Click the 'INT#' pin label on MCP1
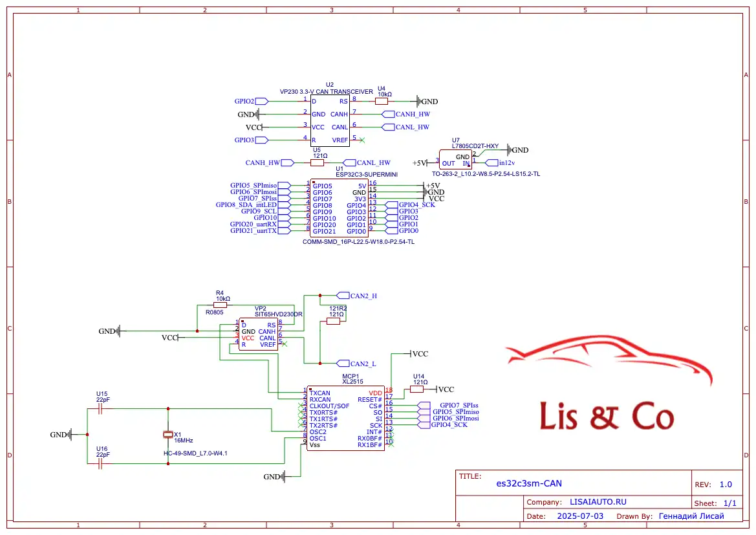756x535 pixels. (374, 431)
